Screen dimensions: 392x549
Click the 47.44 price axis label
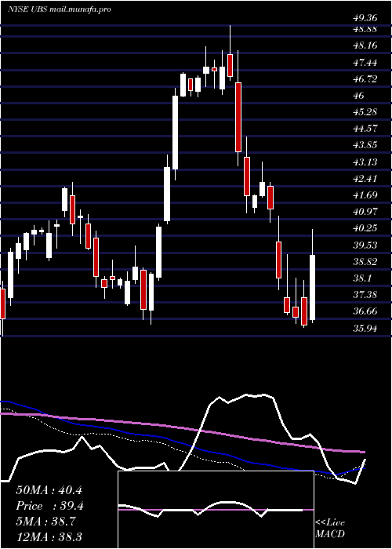[x=365, y=63]
